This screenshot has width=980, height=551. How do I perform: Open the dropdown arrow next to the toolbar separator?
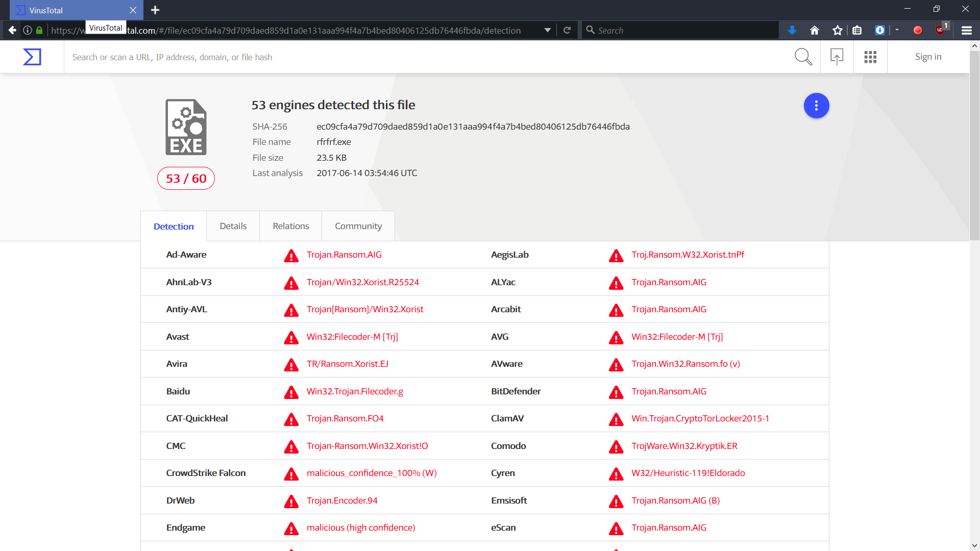897,30
